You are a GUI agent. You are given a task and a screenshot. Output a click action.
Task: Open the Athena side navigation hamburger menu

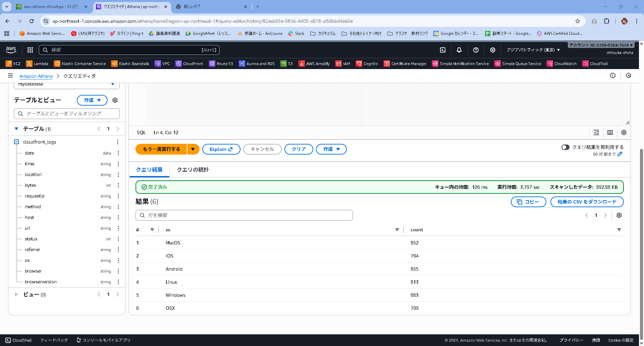click(x=10, y=76)
